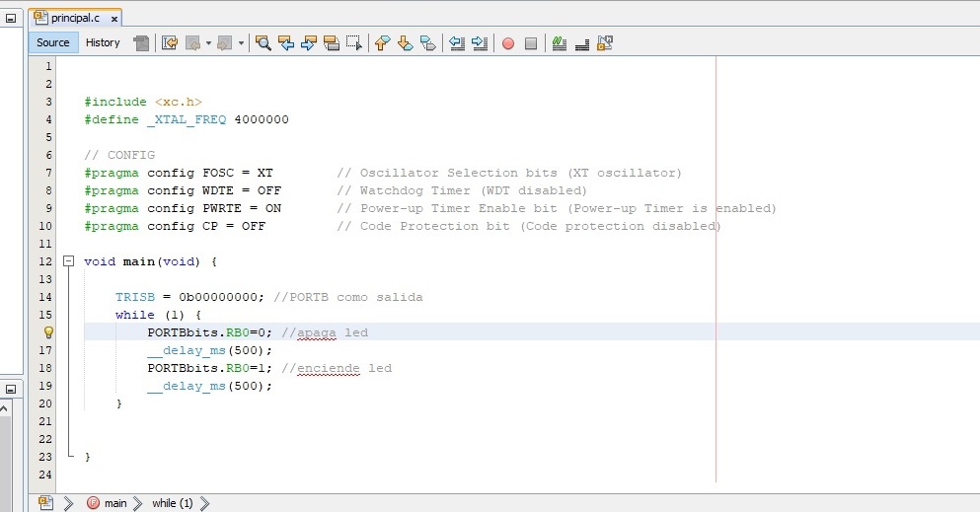Click the Code Protection bit comment
The width and height of the screenshot is (980, 512).
[529, 226]
